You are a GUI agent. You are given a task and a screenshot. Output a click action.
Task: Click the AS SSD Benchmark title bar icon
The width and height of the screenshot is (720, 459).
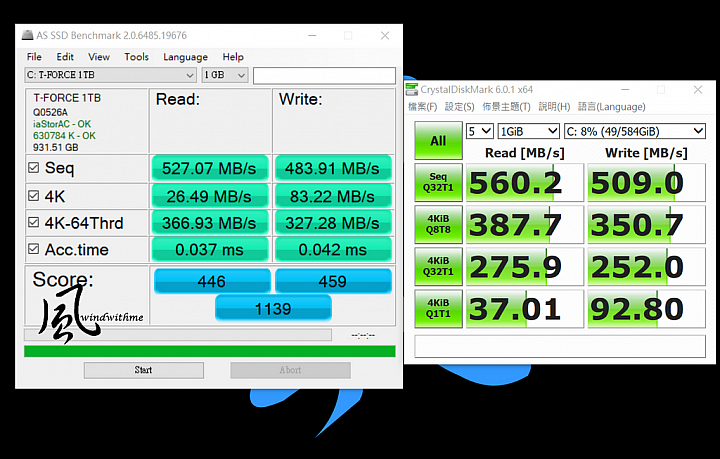click(x=28, y=35)
